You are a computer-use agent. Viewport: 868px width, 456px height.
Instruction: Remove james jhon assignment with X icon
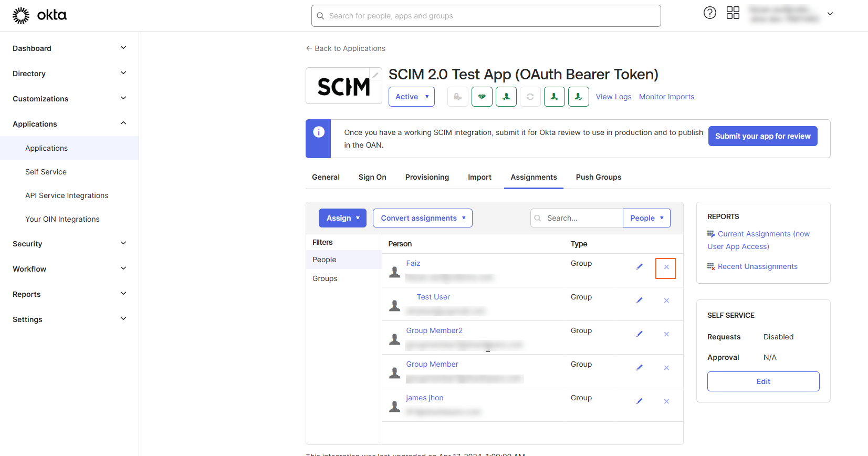(666, 401)
